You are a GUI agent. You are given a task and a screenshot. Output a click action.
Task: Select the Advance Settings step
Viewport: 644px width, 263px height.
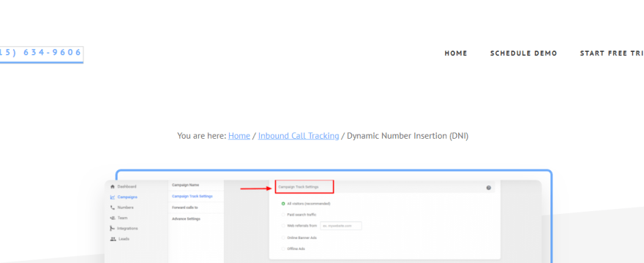(186, 219)
